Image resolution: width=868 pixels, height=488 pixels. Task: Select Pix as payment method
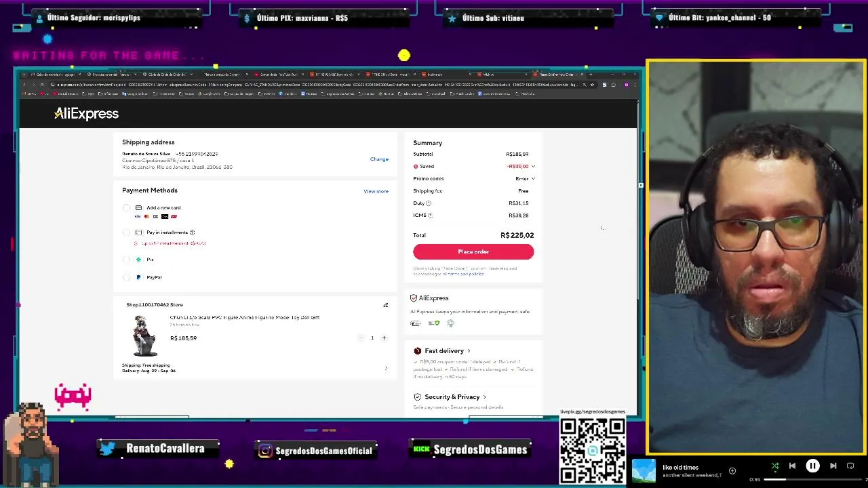(x=126, y=260)
